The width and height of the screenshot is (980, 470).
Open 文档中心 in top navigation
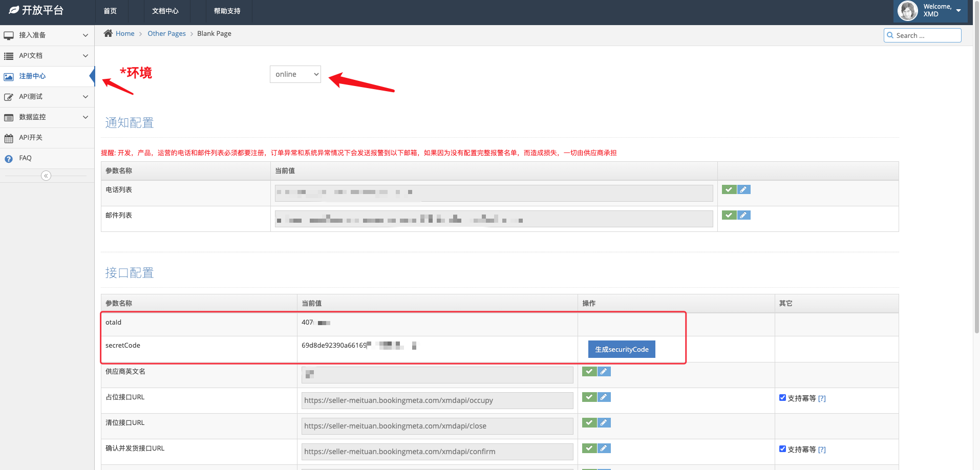tap(165, 11)
